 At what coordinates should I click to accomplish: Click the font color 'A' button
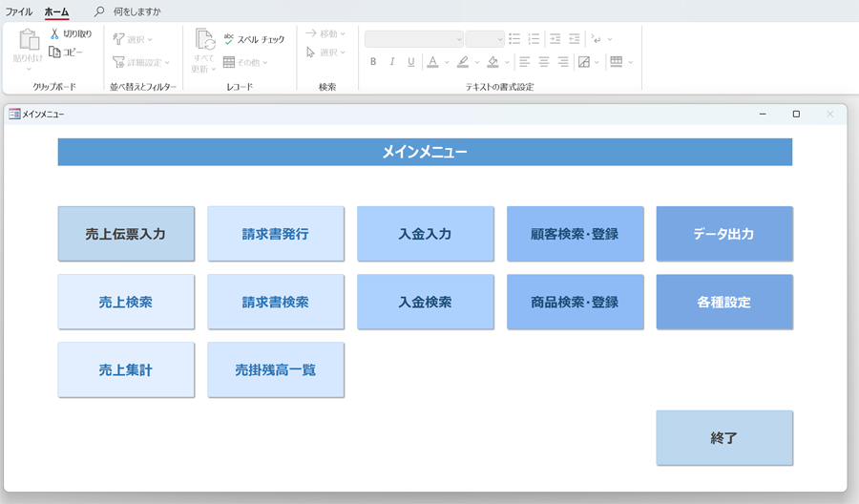tap(432, 62)
